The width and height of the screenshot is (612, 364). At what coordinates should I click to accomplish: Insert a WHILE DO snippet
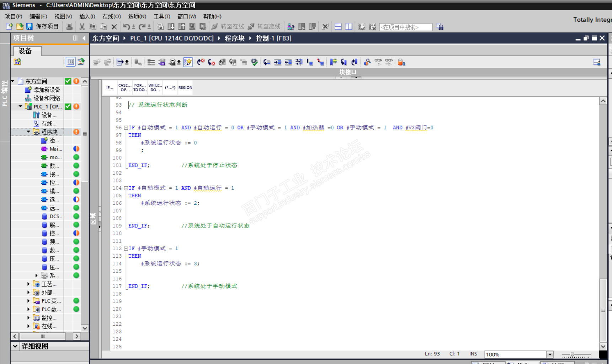pyautogui.click(x=155, y=87)
